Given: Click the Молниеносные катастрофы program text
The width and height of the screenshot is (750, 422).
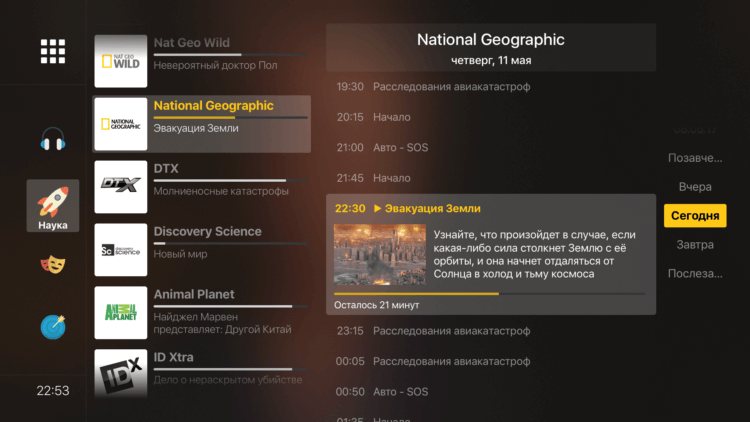Looking at the screenshot, I should [221, 191].
